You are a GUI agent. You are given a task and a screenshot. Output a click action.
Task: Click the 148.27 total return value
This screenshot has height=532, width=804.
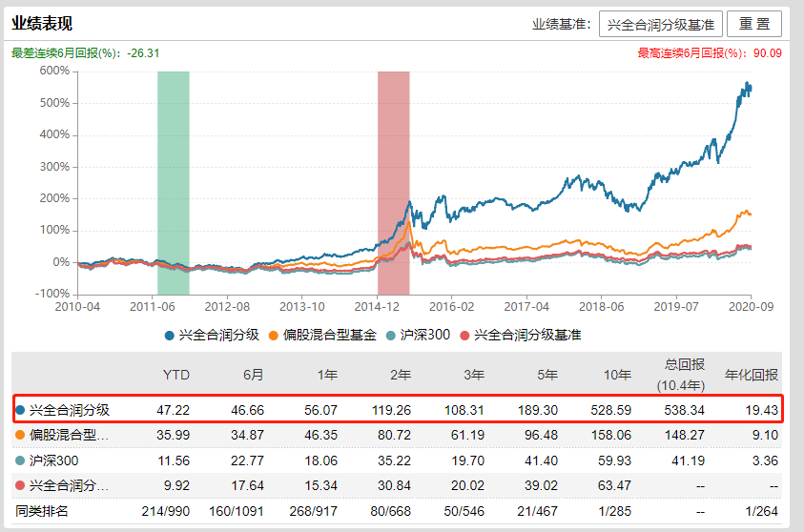pos(685,435)
